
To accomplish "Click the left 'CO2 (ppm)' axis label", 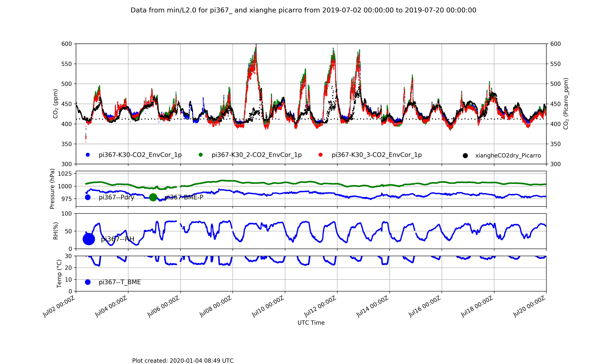I will (55, 104).
